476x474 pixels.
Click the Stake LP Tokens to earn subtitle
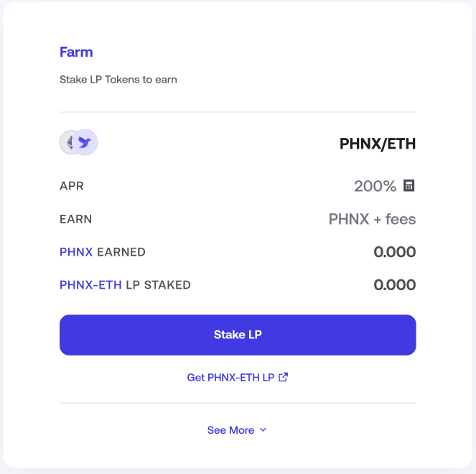118,80
